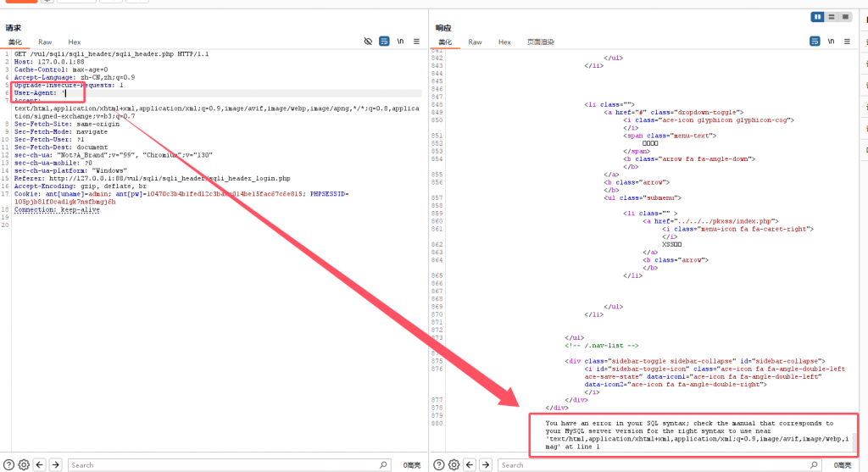The image size is (868, 472).
Task: Toggle \n display in response viewer
Action: (x=831, y=42)
